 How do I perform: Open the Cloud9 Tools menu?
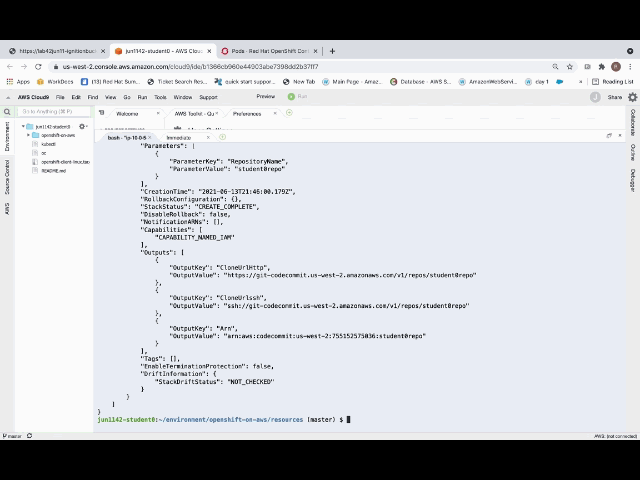pyautogui.click(x=160, y=97)
